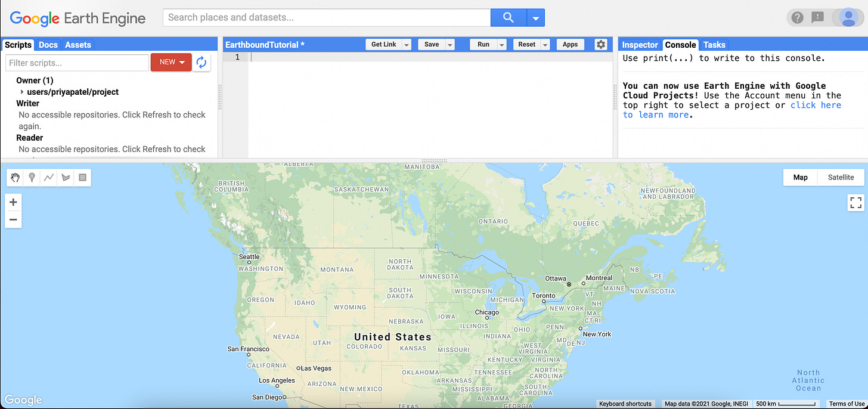Click the Las Vegas map label
Image resolution: width=868 pixels, height=409 pixels.
[x=316, y=368]
